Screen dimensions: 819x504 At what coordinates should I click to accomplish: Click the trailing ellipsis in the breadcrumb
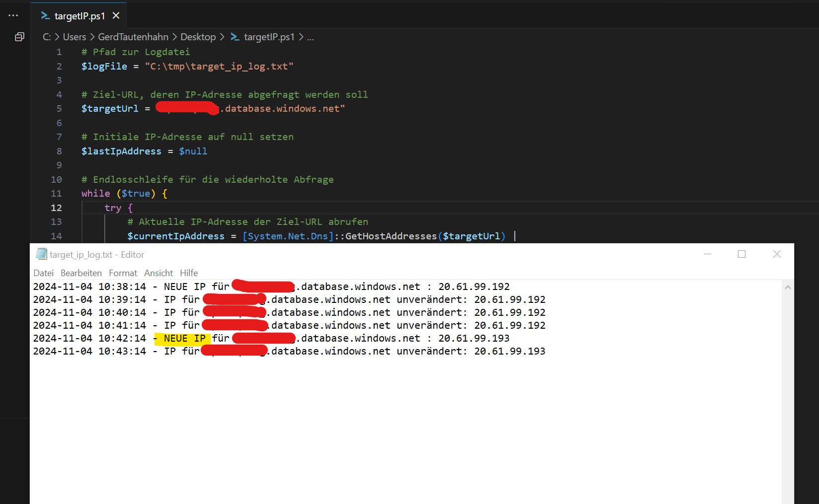[x=310, y=37]
